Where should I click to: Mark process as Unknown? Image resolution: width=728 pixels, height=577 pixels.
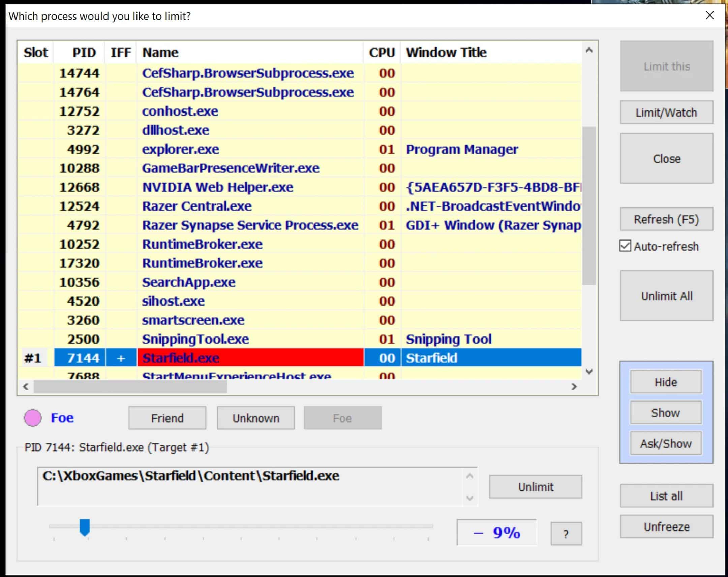coord(255,418)
